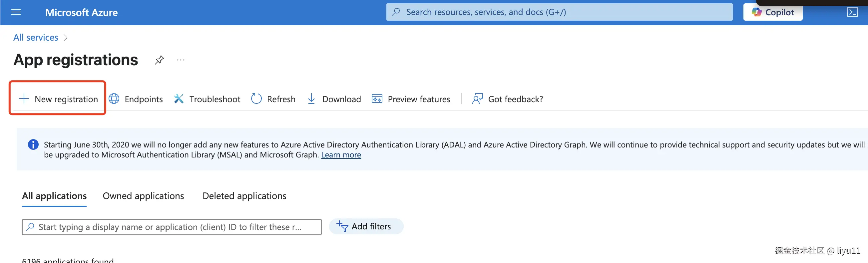The width and height of the screenshot is (868, 263).
Task: Download the applications list
Action: click(334, 99)
